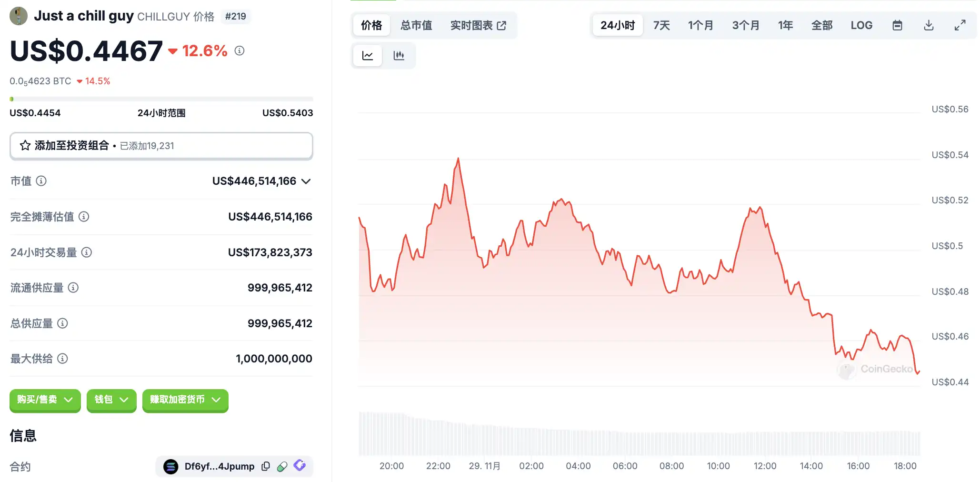Open the 赚取加密货币 dropdown

point(185,400)
